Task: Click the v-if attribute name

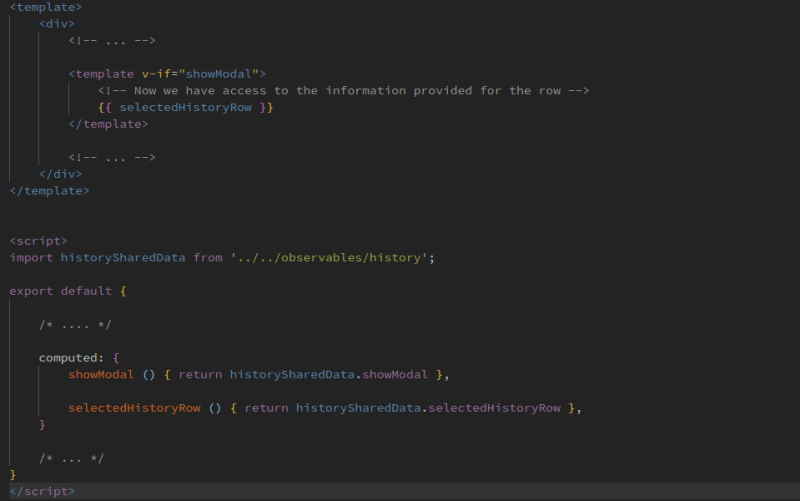Action: click(156, 74)
